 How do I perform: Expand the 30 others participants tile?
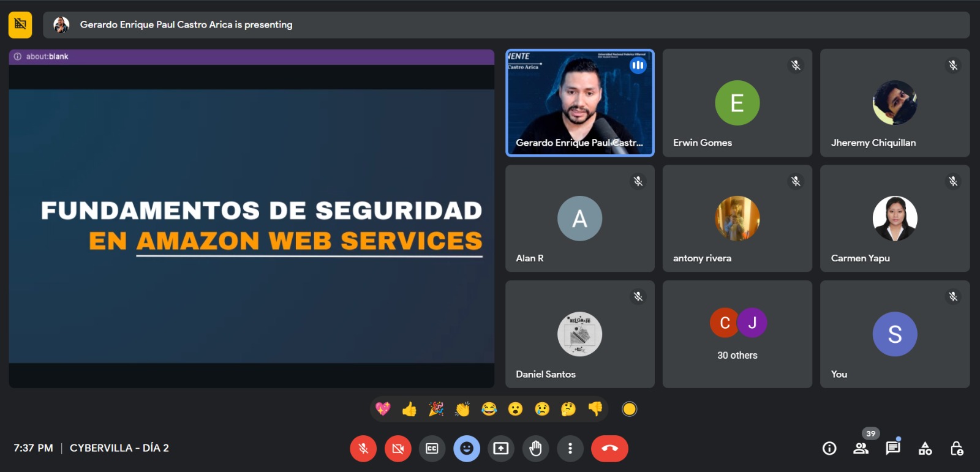tap(737, 334)
